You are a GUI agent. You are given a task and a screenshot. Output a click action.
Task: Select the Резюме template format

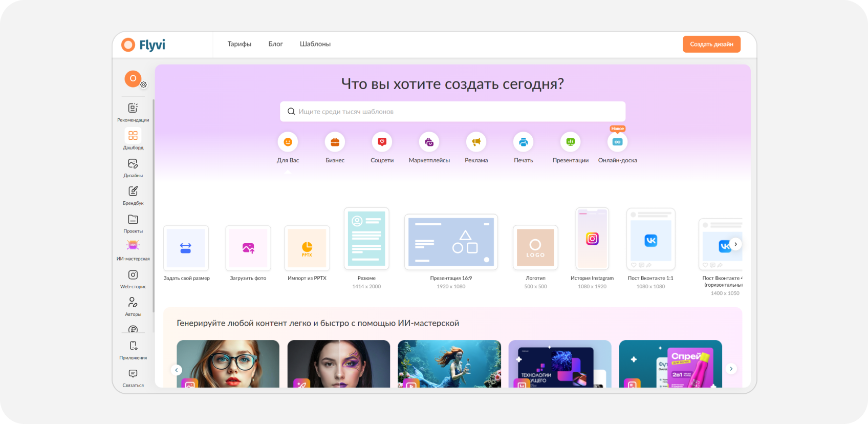tap(366, 239)
